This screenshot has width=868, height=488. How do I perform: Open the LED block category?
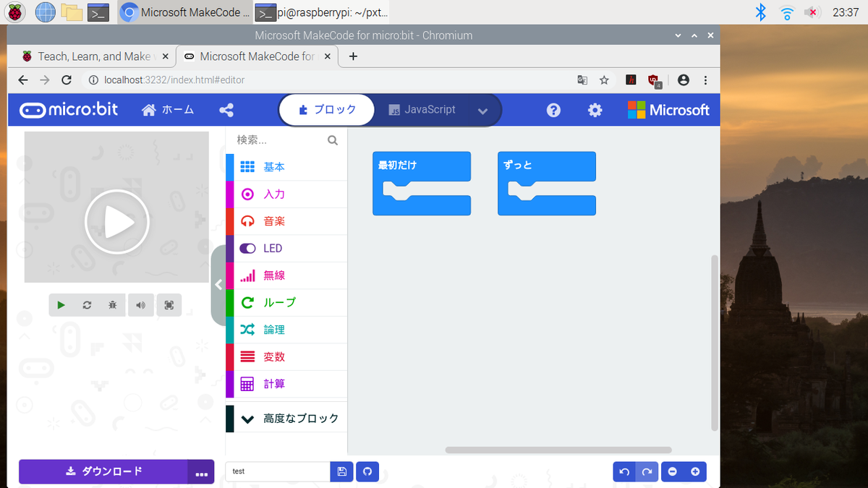click(x=286, y=248)
